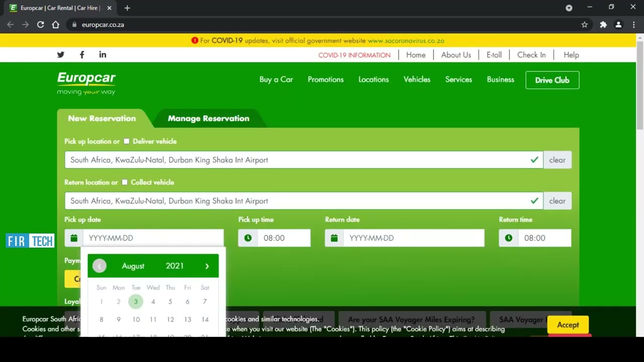Select August month in calendar header
Viewport: 644px width, 362px height.
point(133,266)
